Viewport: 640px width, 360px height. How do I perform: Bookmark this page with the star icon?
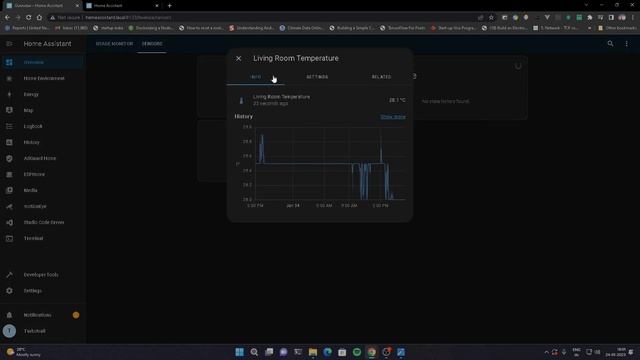[491, 18]
